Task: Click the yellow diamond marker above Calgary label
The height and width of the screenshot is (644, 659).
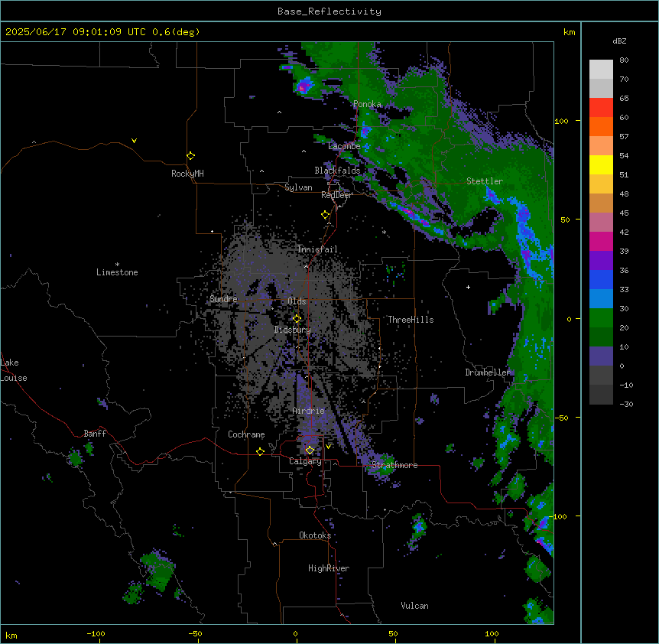Action: coord(310,450)
